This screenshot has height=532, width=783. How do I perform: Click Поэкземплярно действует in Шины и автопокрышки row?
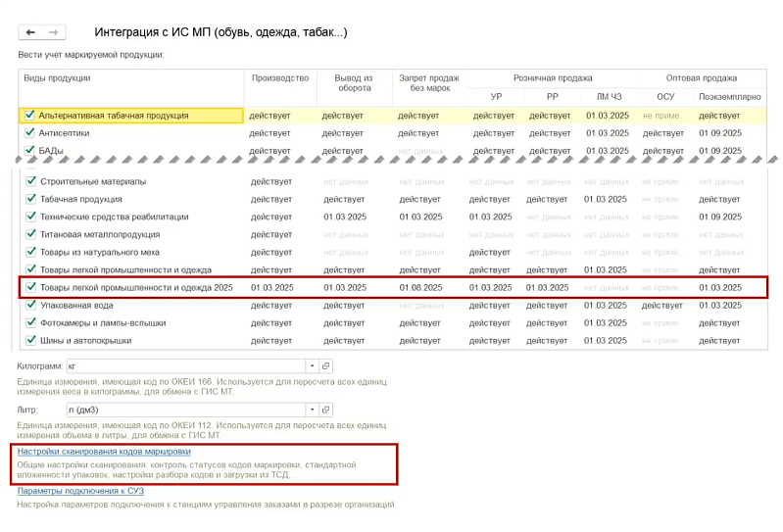coord(719,341)
